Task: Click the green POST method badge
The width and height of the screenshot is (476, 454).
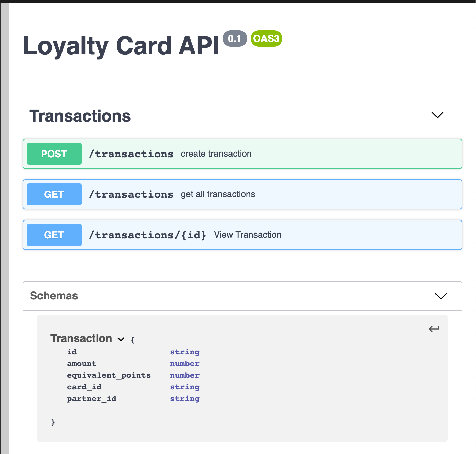Action: (x=54, y=154)
